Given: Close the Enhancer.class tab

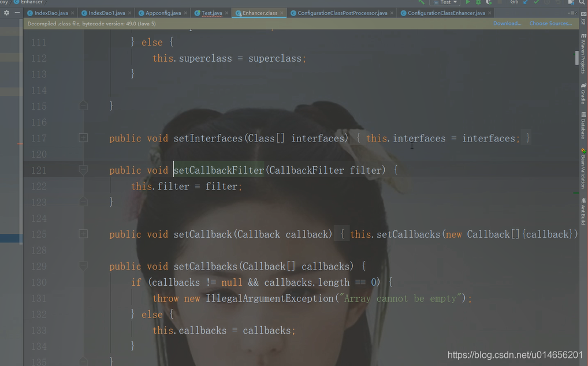Looking at the screenshot, I should [x=282, y=13].
